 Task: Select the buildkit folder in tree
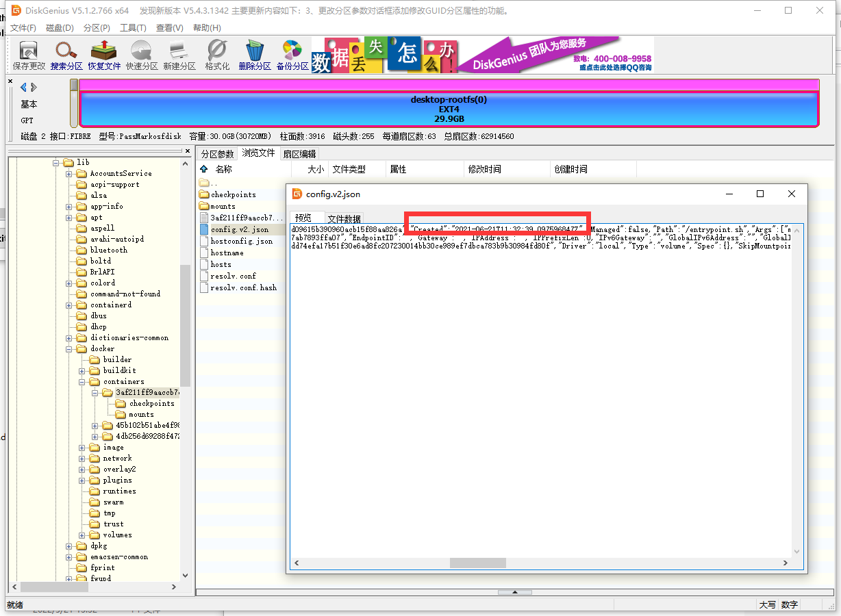112,370
